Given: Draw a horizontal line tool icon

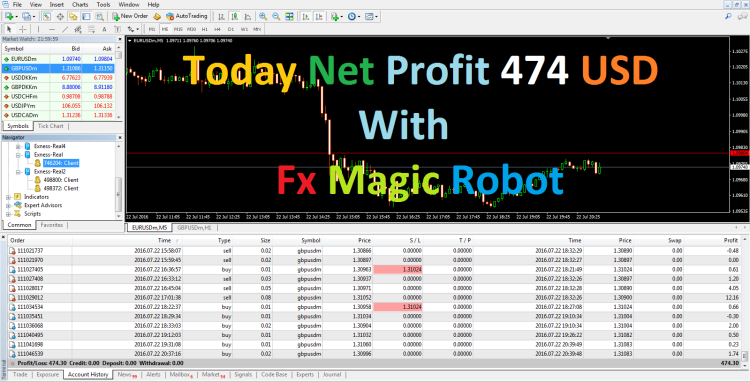Looking at the screenshot, I should coord(52,29).
